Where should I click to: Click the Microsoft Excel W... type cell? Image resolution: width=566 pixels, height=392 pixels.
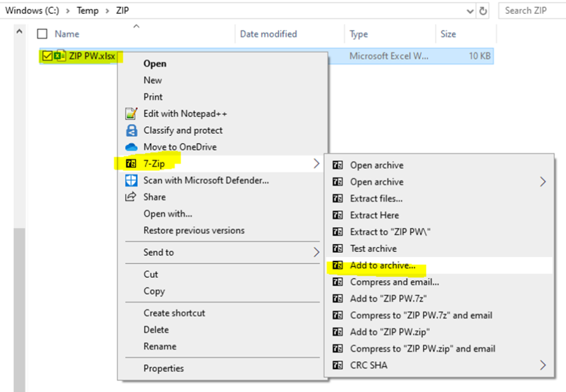coord(389,56)
